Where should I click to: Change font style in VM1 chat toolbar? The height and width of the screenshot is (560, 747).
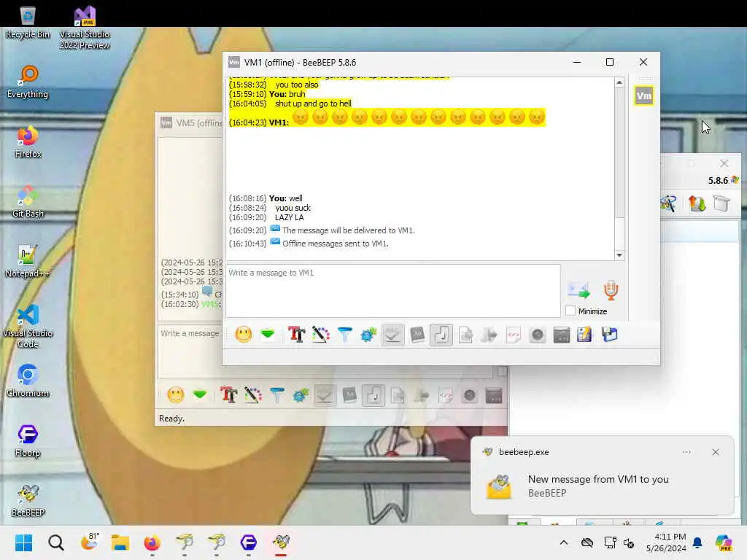coord(296,334)
